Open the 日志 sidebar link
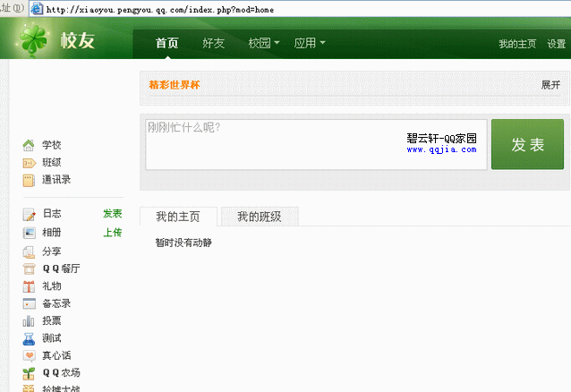 tap(52, 214)
